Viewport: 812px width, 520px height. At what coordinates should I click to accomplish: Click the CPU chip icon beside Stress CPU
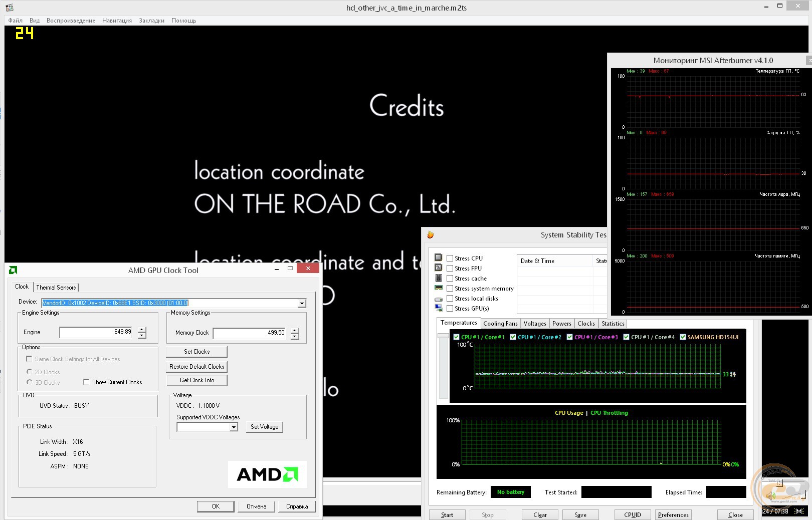point(439,257)
